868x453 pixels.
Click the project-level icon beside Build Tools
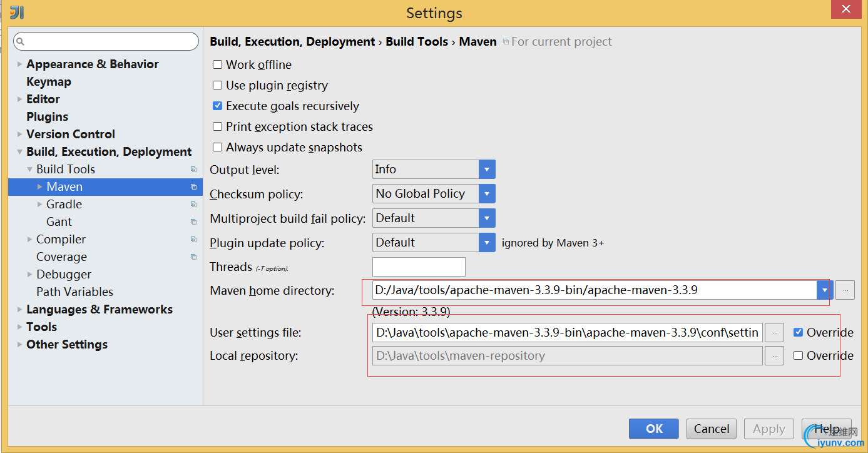(x=193, y=170)
